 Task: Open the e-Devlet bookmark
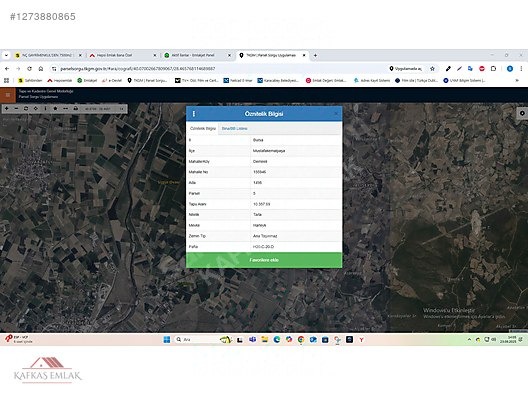tap(112, 80)
